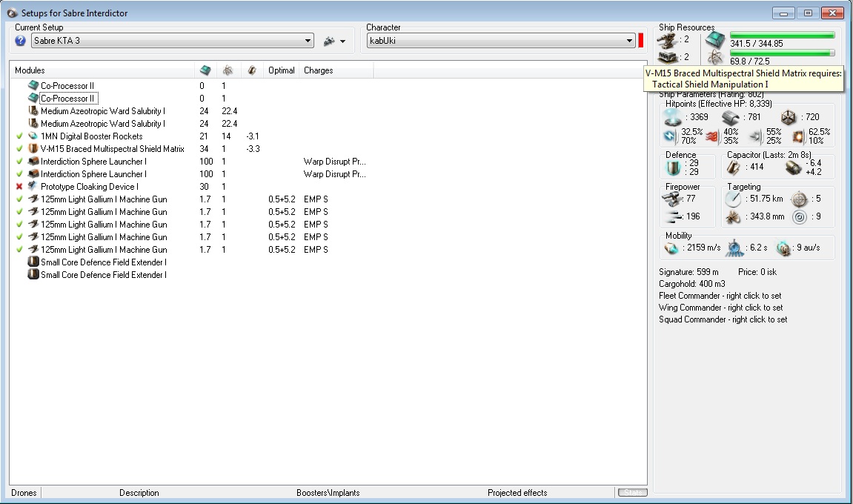Viewport: 853px width, 504px height.
Task: Click the Charges column header
Action: (336, 70)
